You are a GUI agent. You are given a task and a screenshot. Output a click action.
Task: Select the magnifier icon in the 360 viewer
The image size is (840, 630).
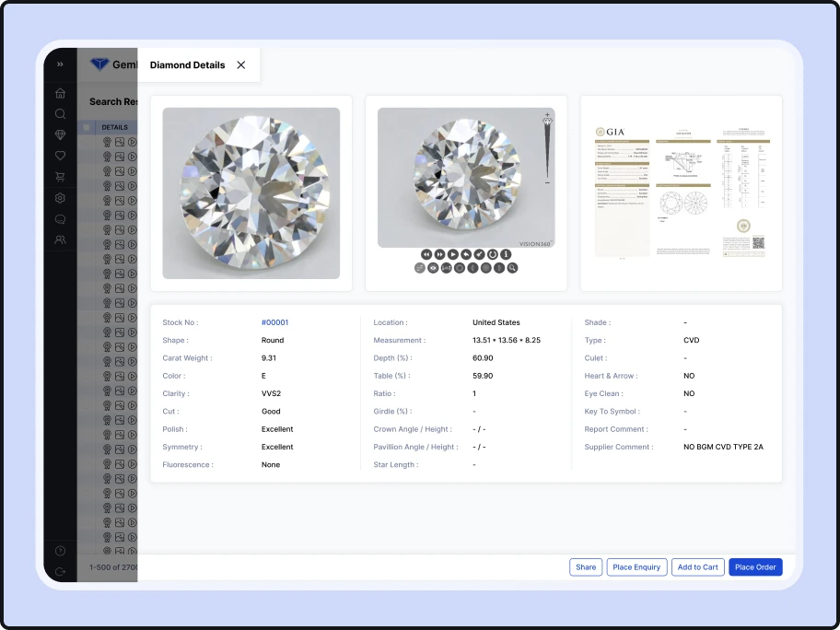[x=513, y=268]
